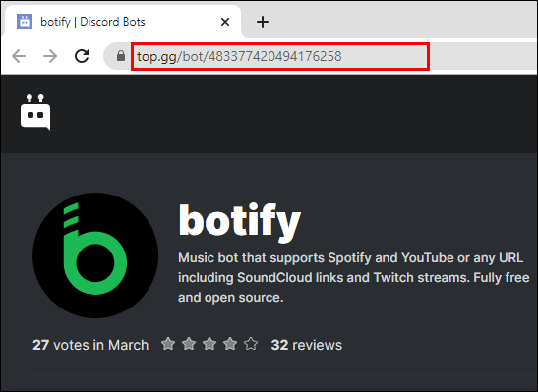The image size is (538, 392).
Task: Click the fourth rating star
Action: pos(230,344)
